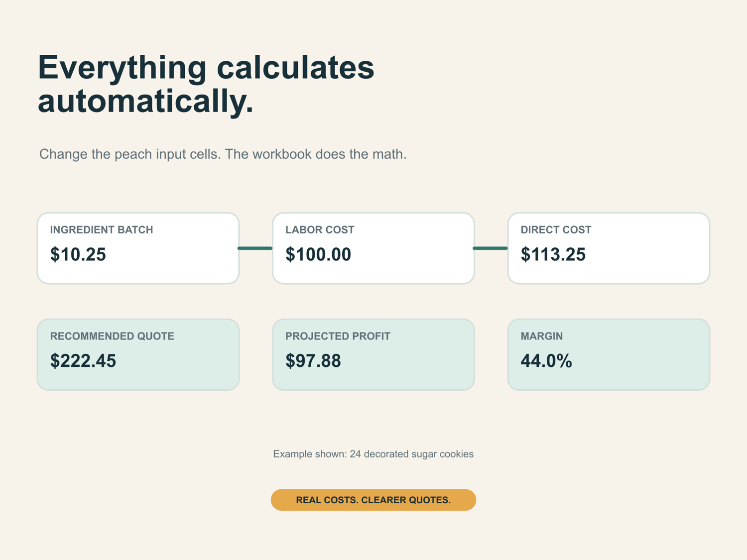Click the peach input cells subtitle text
Viewport: 747px width, 560px height.
tap(223, 154)
